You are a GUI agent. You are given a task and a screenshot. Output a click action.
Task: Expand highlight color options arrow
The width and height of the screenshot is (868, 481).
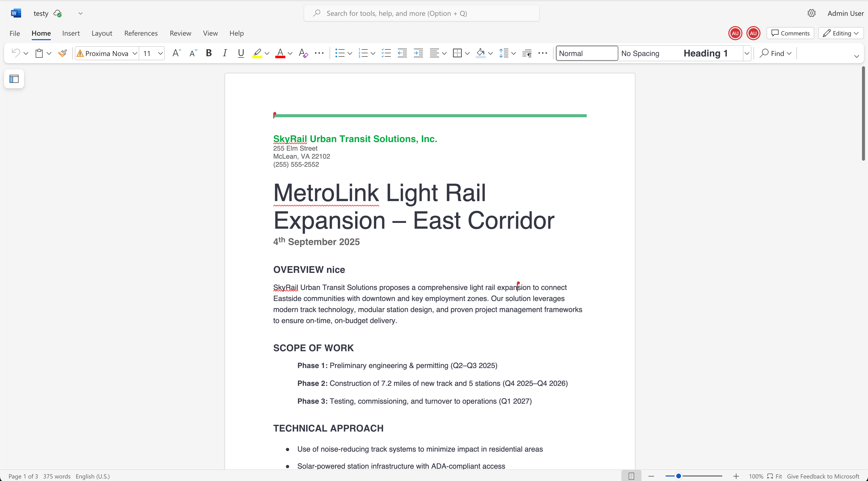tap(267, 53)
